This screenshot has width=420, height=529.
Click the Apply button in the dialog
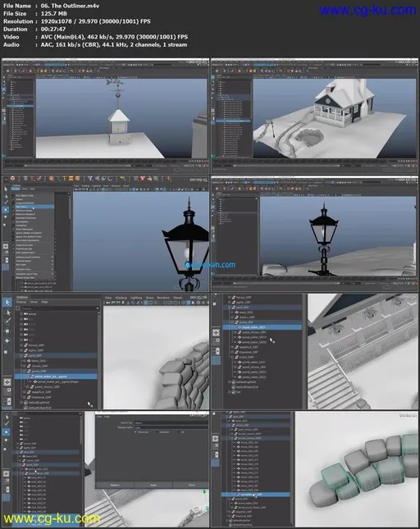pyautogui.click(x=153, y=485)
